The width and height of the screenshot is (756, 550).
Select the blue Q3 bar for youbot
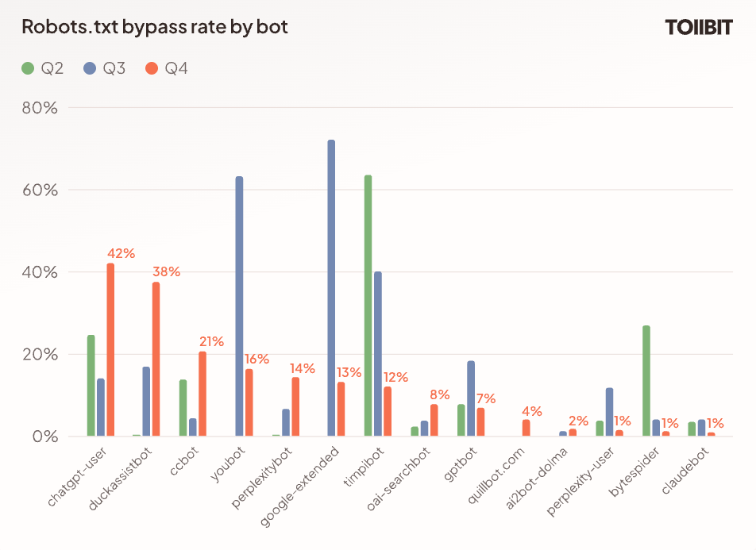(239, 306)
